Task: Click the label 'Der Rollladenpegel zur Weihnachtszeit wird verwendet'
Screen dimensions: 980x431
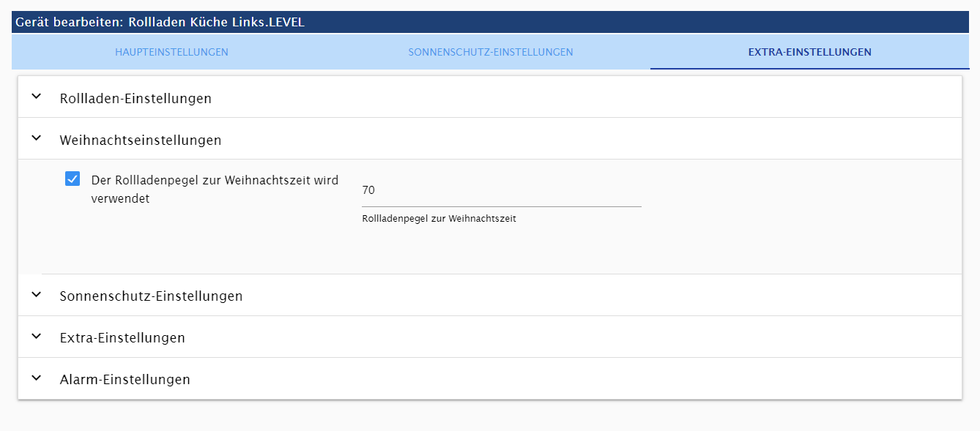Action: pyautogui.click(x=215, y=189)
